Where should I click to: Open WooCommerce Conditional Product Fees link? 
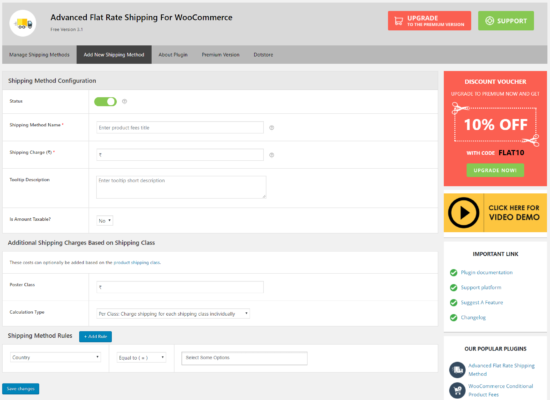click(x=501, y=390)
